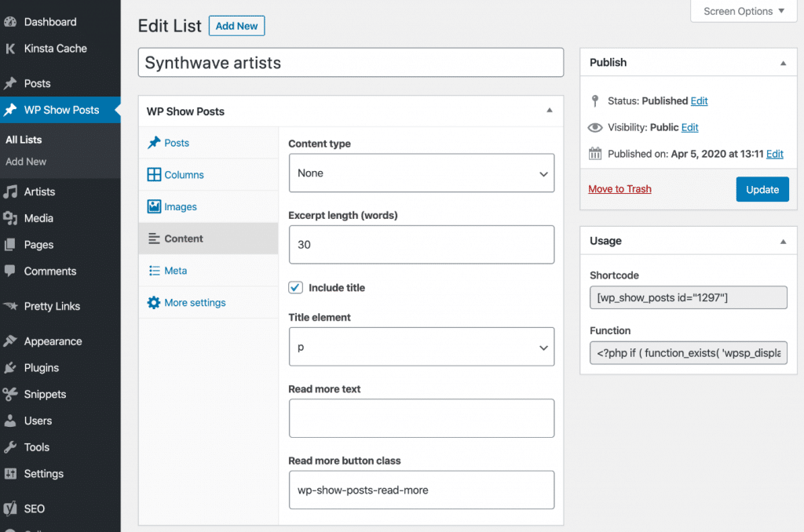Viewport: 804px width, 532px height.
Task: Open the Appearance menu label
Action: tap(53, 341)
